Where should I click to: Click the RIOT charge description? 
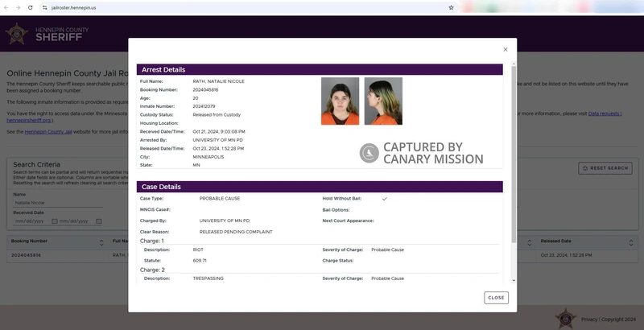pos(198,250)
